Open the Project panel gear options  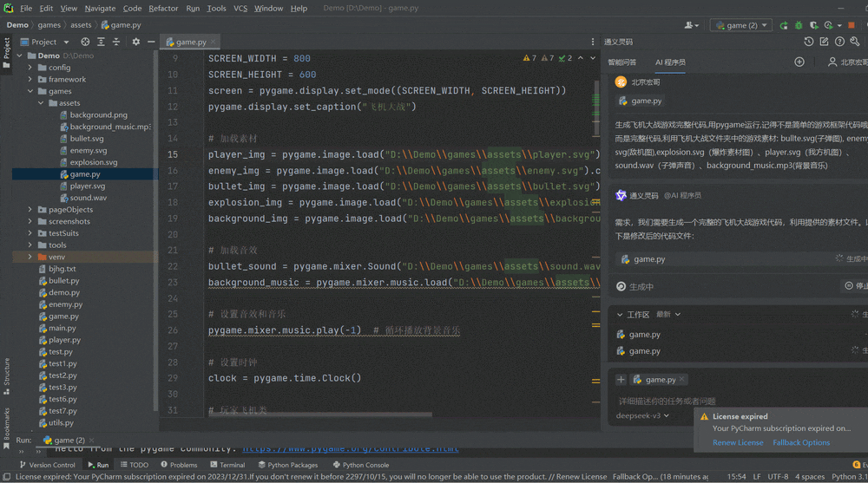click(x=135, y=42)
